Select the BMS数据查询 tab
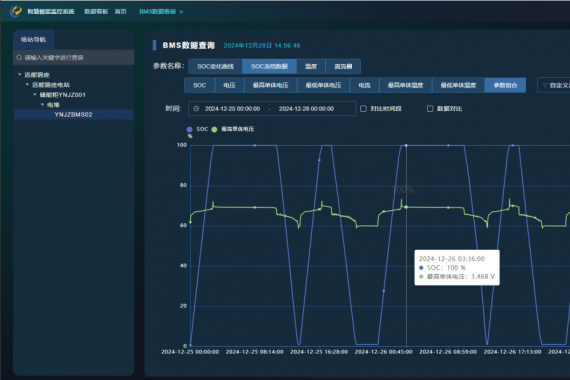The width and height of the screenshot is (570, 380). click(x=157, y=12)
